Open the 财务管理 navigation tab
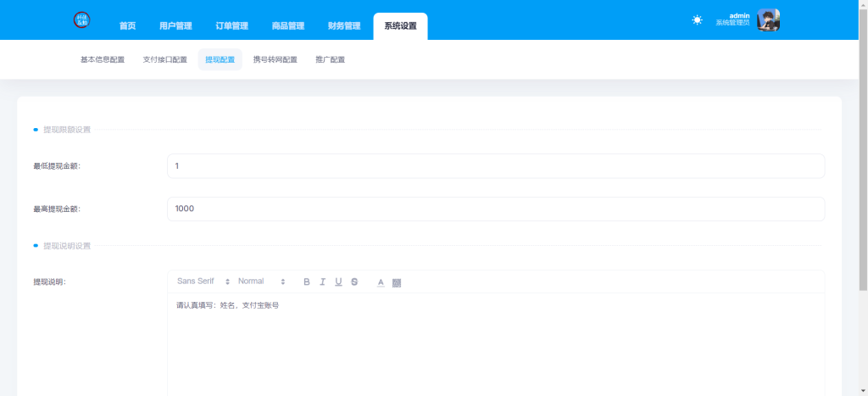 344,26
